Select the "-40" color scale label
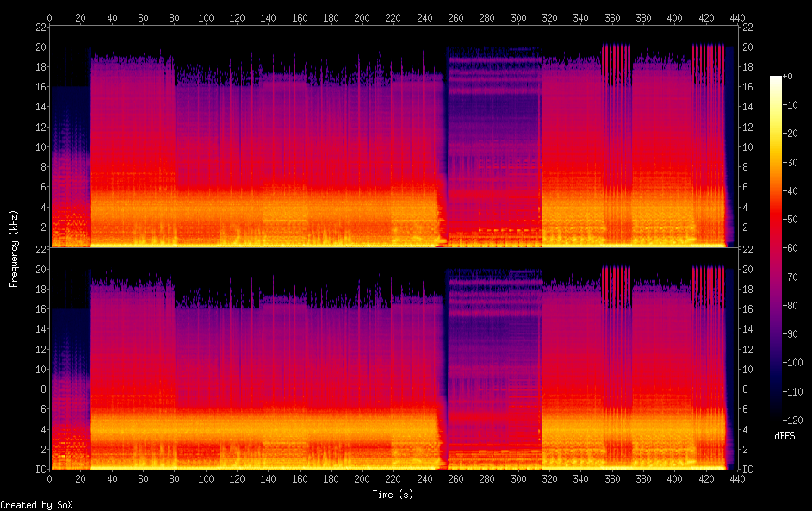 [790, 190]
